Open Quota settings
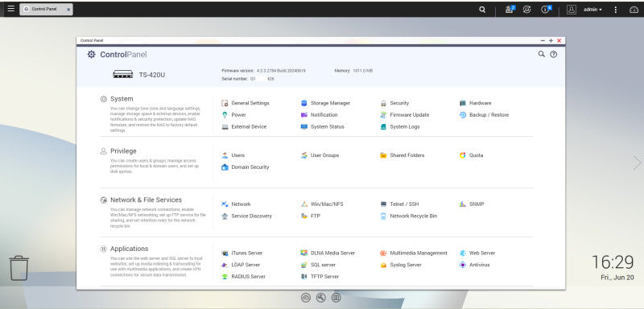 [471, 155]
